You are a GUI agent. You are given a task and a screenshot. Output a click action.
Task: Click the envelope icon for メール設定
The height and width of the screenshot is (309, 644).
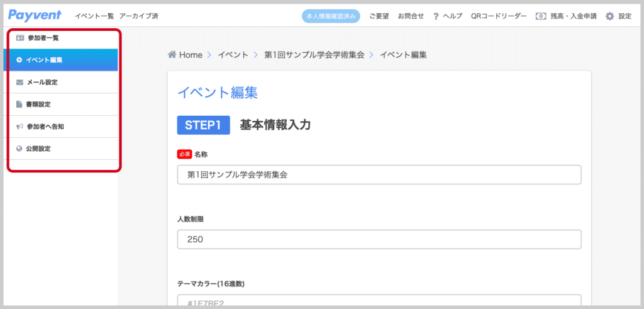coord(19,82)
